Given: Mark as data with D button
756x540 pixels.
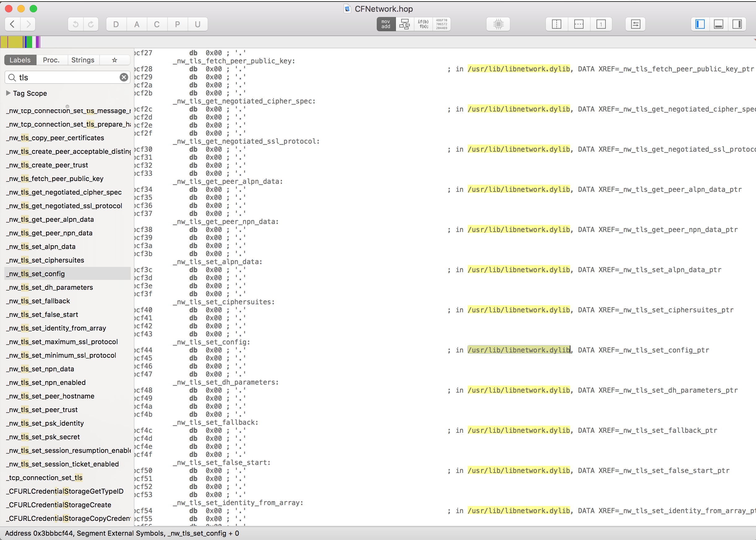Looking at the screenshot, I should point(116,24).
